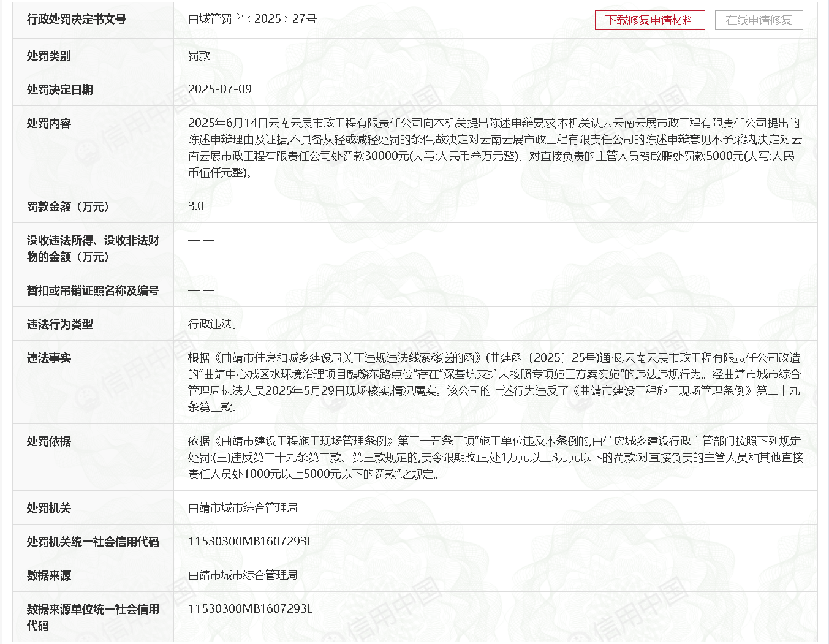829x644 pixels.
Task: Click 曲靖市城市综合管理局 in 处罚机关 row
Action: [243, 508]
